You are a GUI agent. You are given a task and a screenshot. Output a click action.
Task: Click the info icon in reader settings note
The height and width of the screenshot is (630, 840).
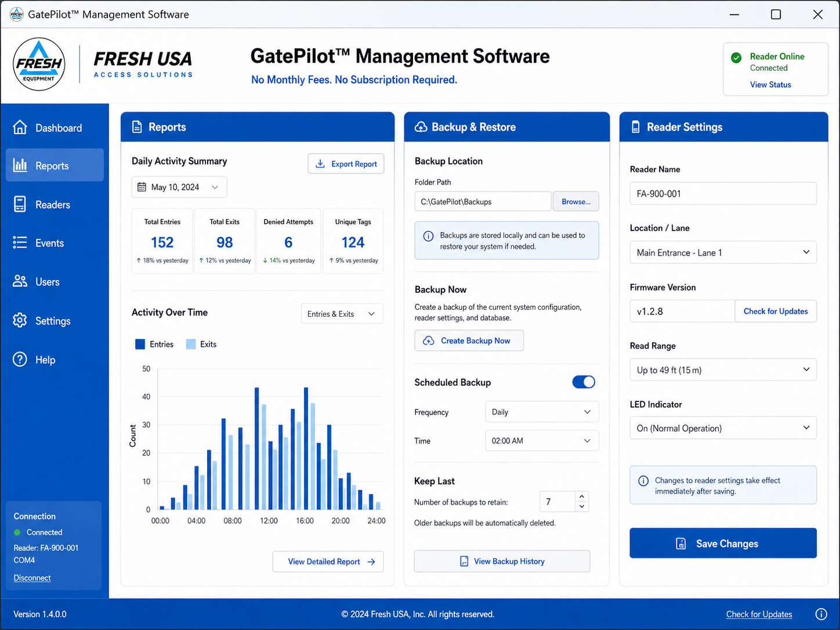(643, 481)
